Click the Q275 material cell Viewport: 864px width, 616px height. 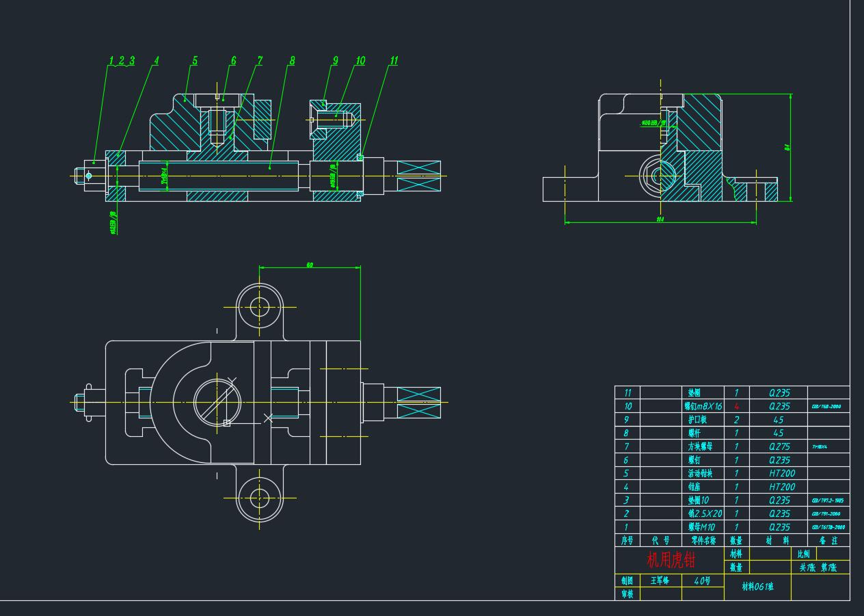[779, 446]
